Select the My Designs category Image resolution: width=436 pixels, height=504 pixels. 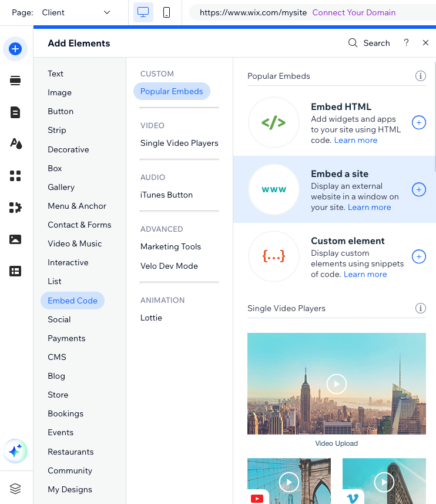[x=70, y=489]
